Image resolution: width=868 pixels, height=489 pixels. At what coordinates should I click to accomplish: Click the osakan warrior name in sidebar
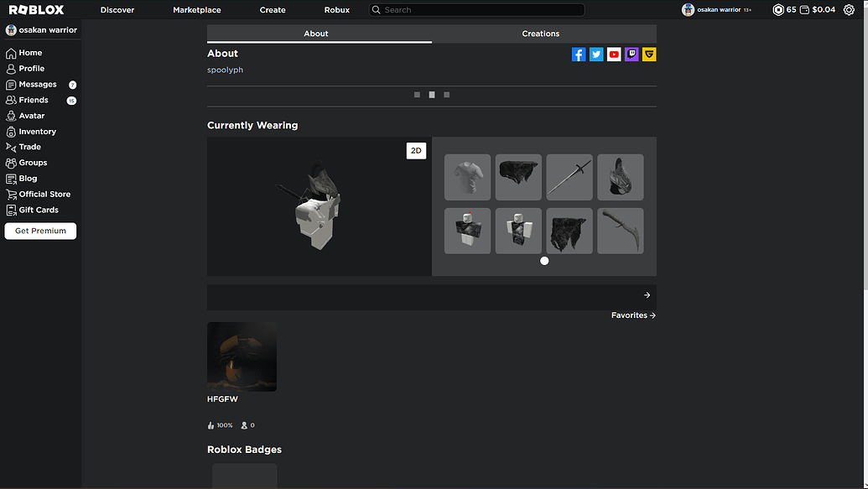(x=48, y=30)
